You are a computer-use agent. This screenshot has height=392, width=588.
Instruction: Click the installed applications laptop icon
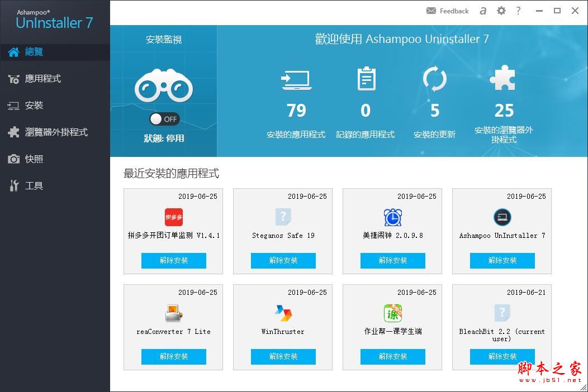pos(296,80)
